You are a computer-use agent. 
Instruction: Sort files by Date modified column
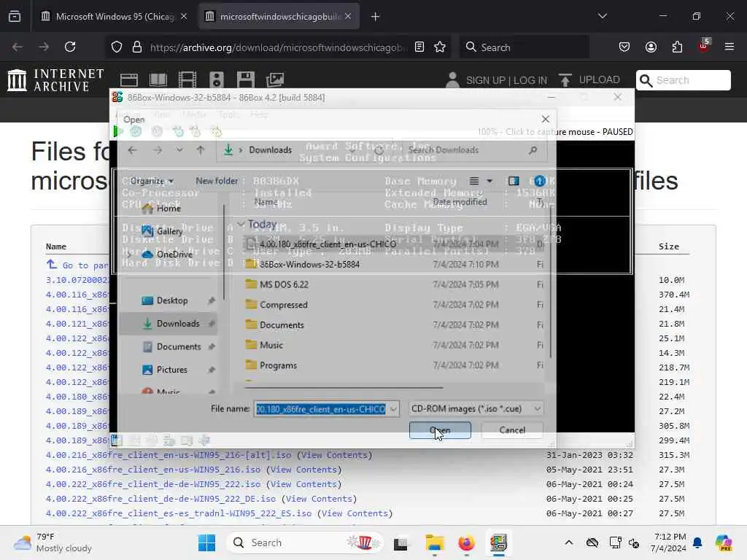[460, 202]
